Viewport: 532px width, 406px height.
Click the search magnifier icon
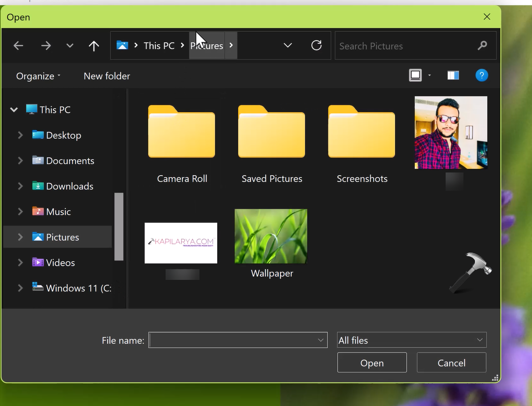click(482, 46)
